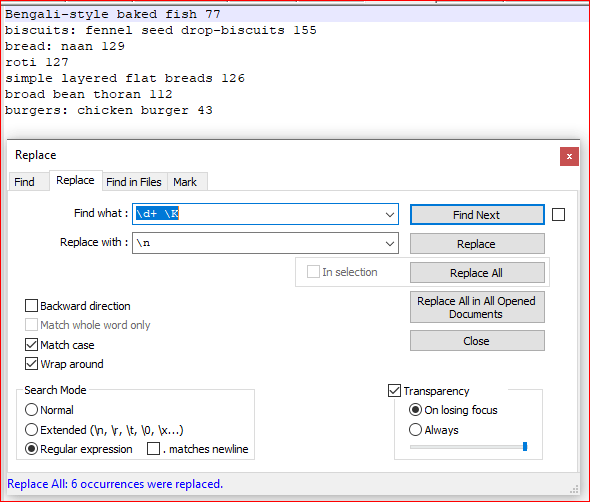590x502 pixels.
Task: Select the On losing focus option
Action: click(415, 410)
